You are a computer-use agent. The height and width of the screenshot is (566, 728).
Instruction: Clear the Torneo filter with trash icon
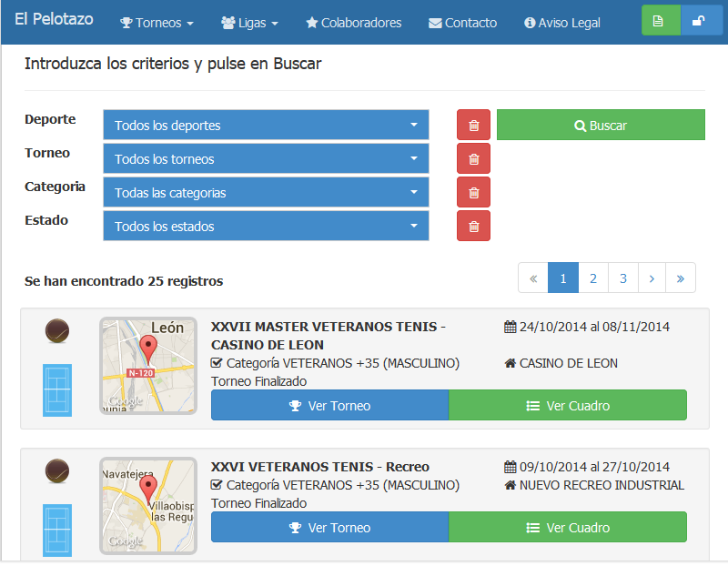click(x=473, y=159)
